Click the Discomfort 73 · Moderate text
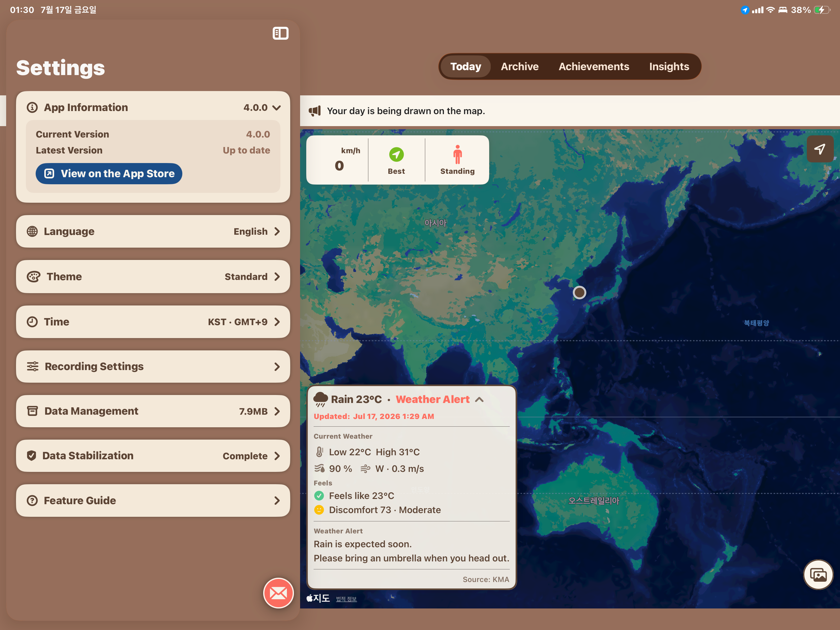The height and width of the screenshot is (630, 840). click(385, 510)
